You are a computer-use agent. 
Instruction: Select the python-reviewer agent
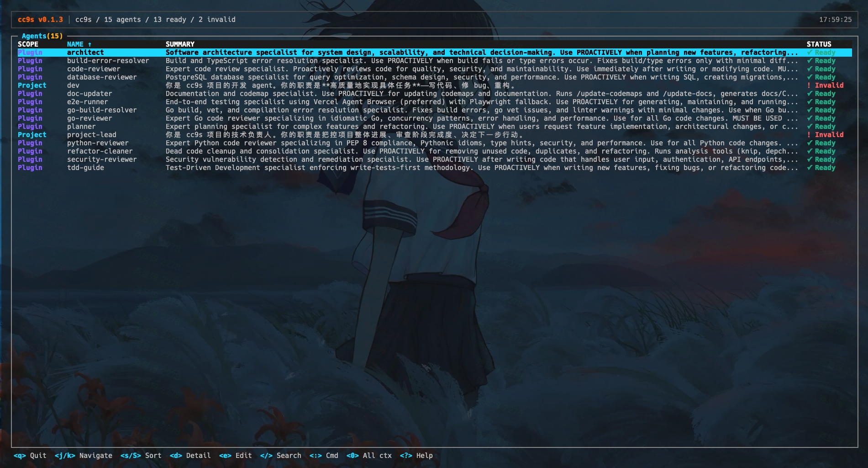tap(434, 143)
